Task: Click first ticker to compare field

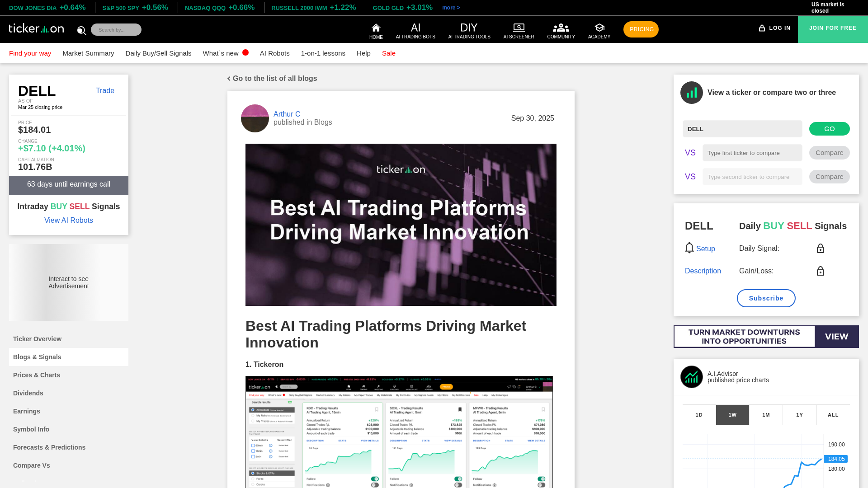Action: click(752, 153)
